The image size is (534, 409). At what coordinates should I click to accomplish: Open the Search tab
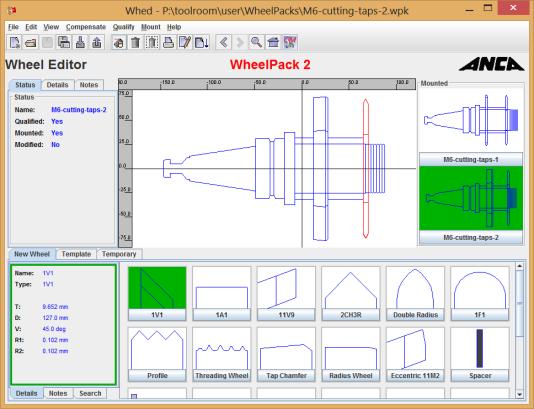coord(90,393)
